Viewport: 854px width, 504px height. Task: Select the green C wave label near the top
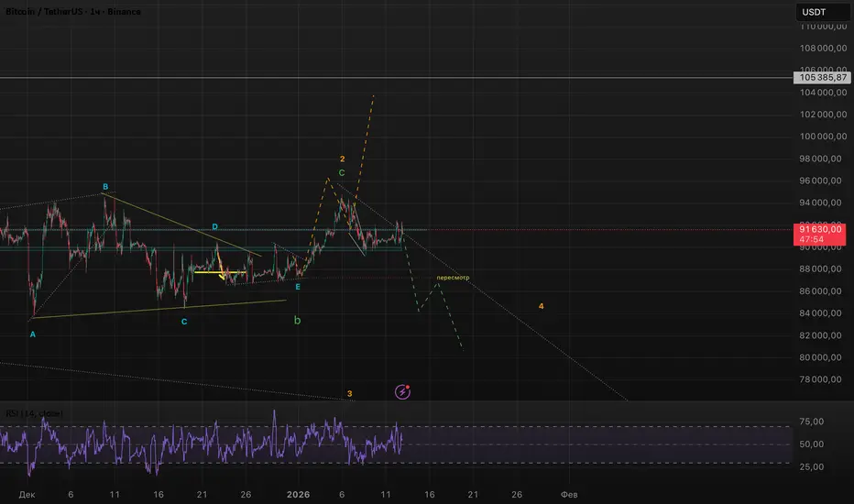(342, 172)
